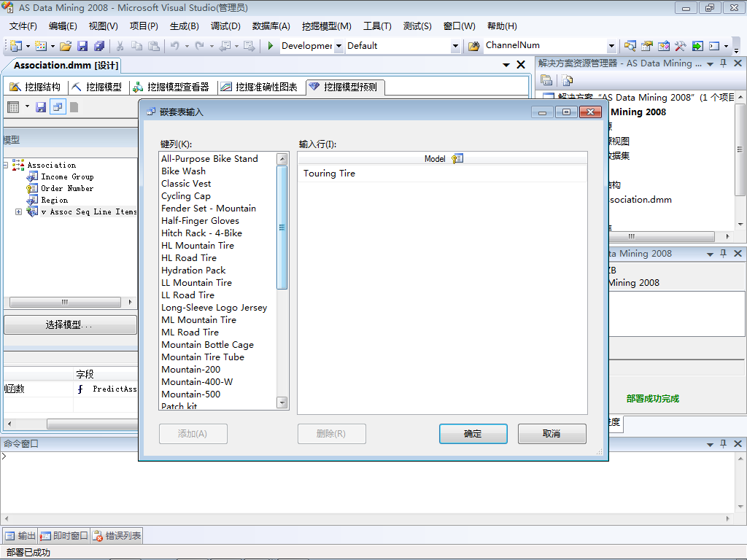The height and width of the screenshot is (560, 747).
Task: Click Show All Files icon in Solution Explorer
Action: coord(567,80)
